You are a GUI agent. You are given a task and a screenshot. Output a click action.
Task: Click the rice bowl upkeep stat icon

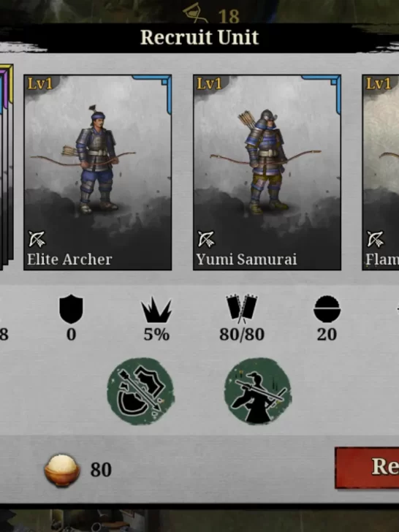[x=327, y=308]
